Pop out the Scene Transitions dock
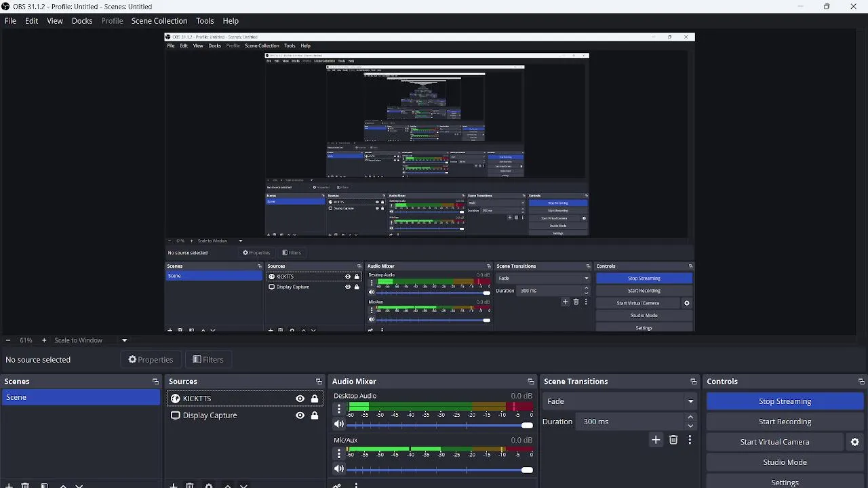Viewport: 868px width, 488px height. [693, 382]
